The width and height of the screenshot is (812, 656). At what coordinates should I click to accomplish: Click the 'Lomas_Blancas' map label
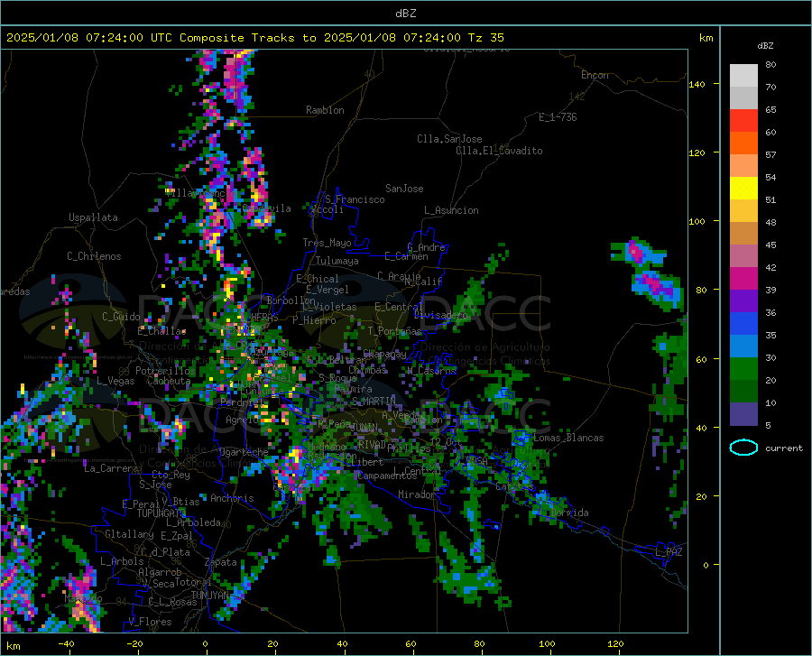[568, 438]
